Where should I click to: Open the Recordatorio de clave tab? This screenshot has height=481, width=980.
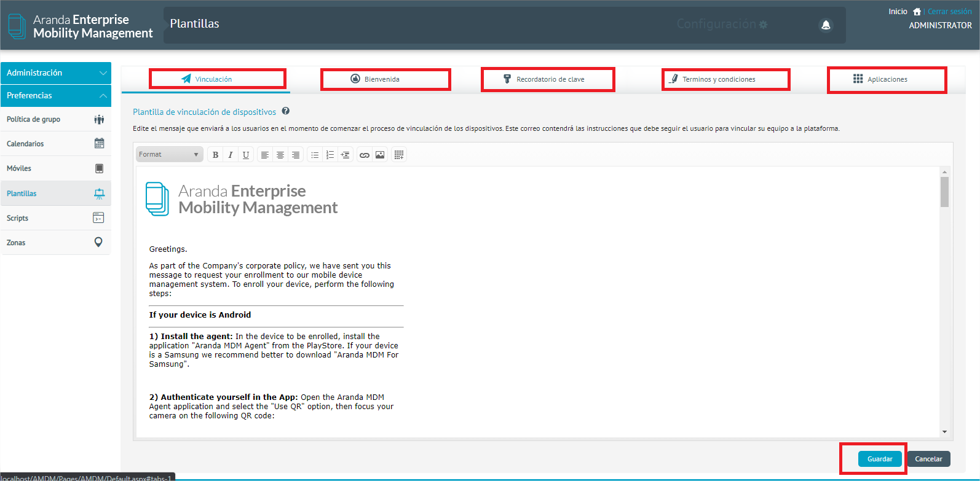[544, 79]
